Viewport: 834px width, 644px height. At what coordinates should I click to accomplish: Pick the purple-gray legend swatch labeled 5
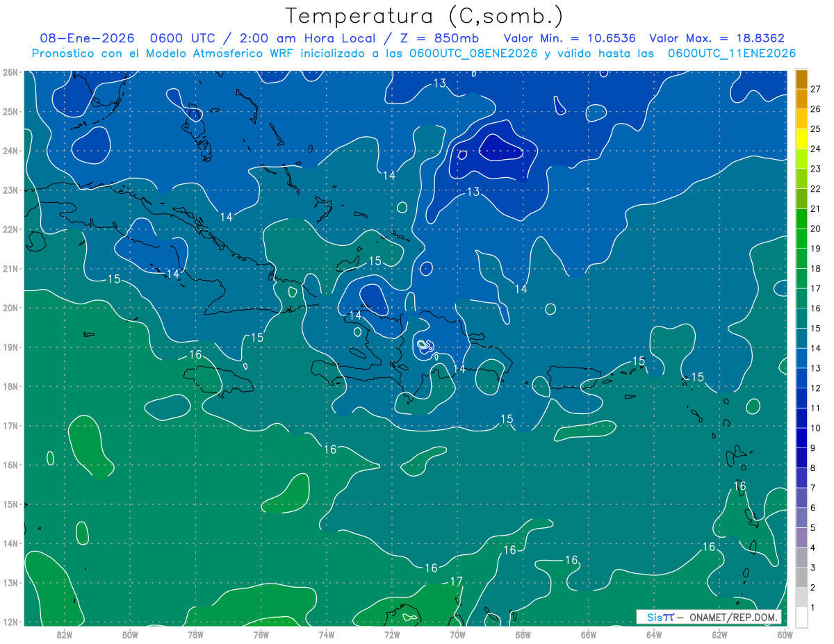pyautogui.click(x=801, y=517)
